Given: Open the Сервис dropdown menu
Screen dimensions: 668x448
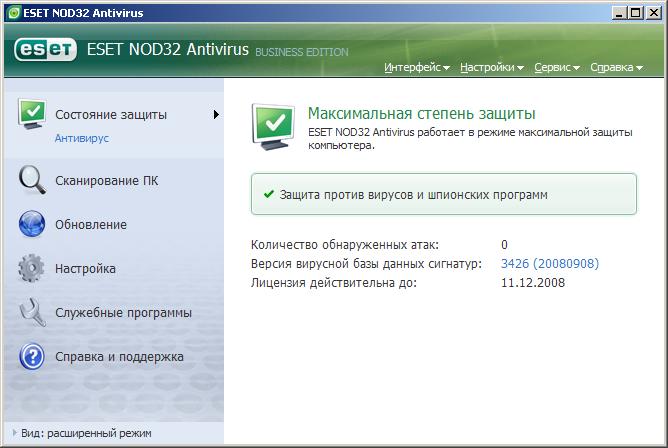Looking at the screenshot, I should click(x=557, y=67).
